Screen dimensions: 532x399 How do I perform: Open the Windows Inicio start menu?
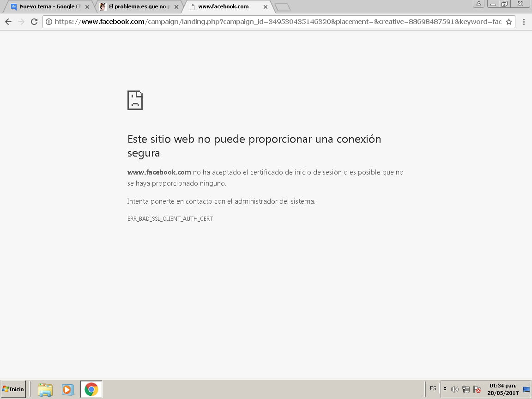point(13,389)
